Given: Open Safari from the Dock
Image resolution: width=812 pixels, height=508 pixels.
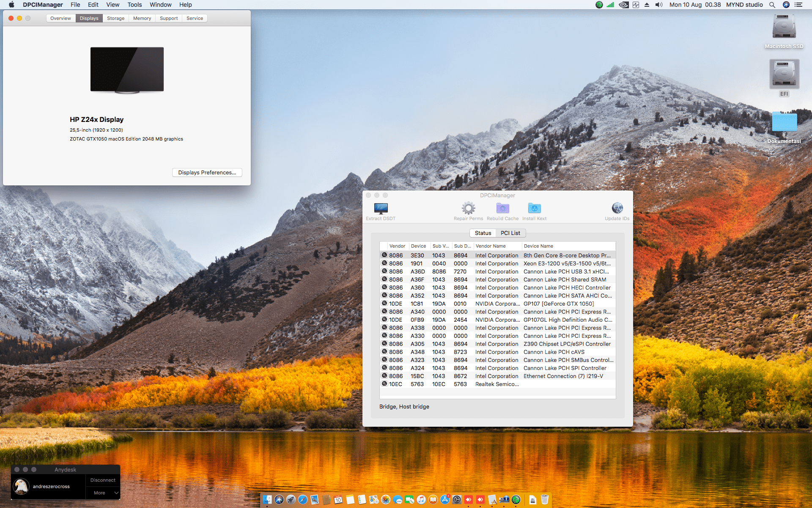Looking at the screenshot, I should [303, 500].
